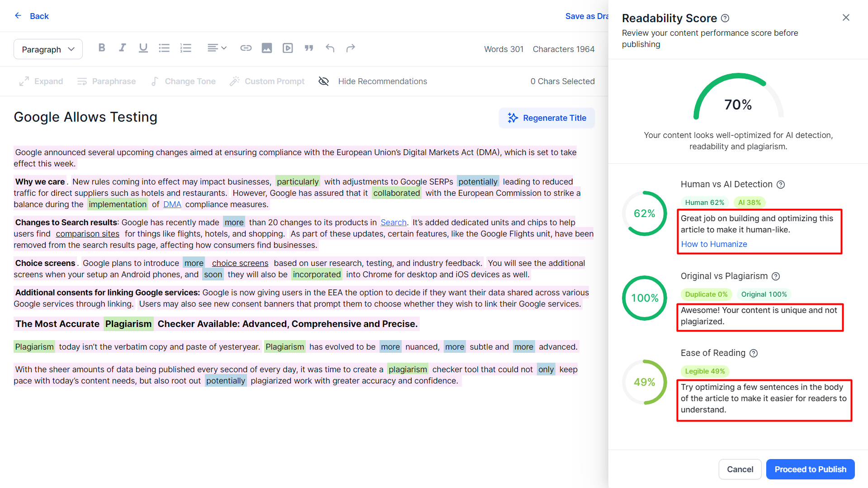The height and width of the screenshot is (488, 868).
Task: Open the Paragraph style dropdown
Action: [x=48, y=49]
